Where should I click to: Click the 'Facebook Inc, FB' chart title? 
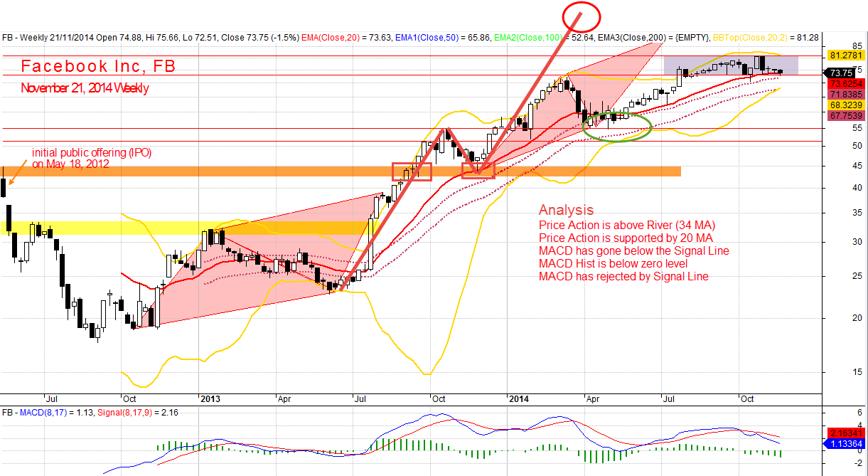(98, 67)
